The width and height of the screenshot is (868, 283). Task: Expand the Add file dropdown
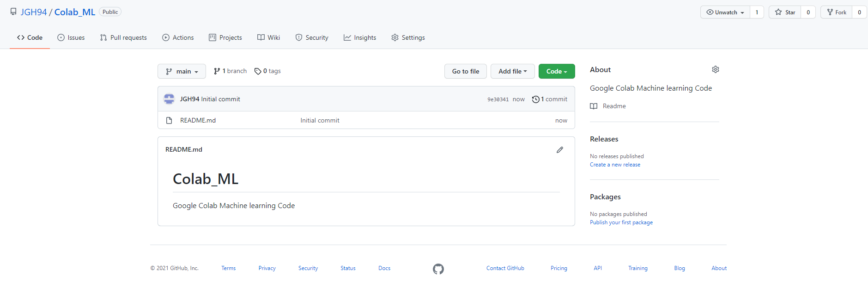click(x=513, y=71)
